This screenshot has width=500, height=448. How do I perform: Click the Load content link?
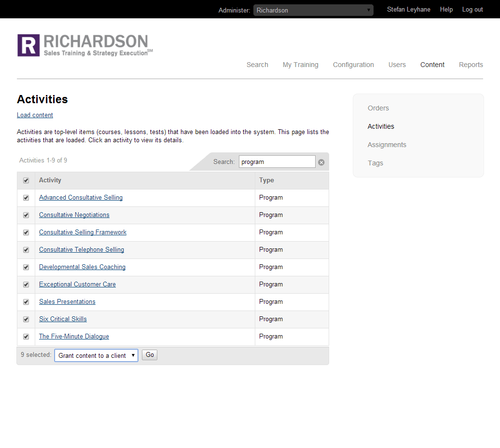pos(35,115)
